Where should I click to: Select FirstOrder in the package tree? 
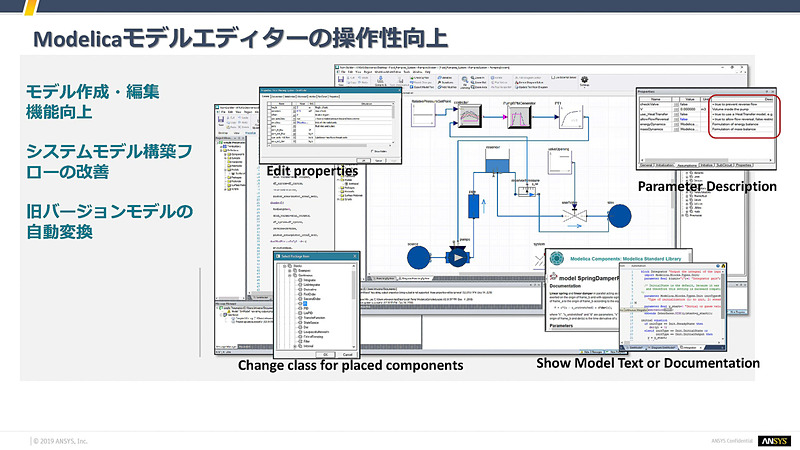[x=310, y=294]
